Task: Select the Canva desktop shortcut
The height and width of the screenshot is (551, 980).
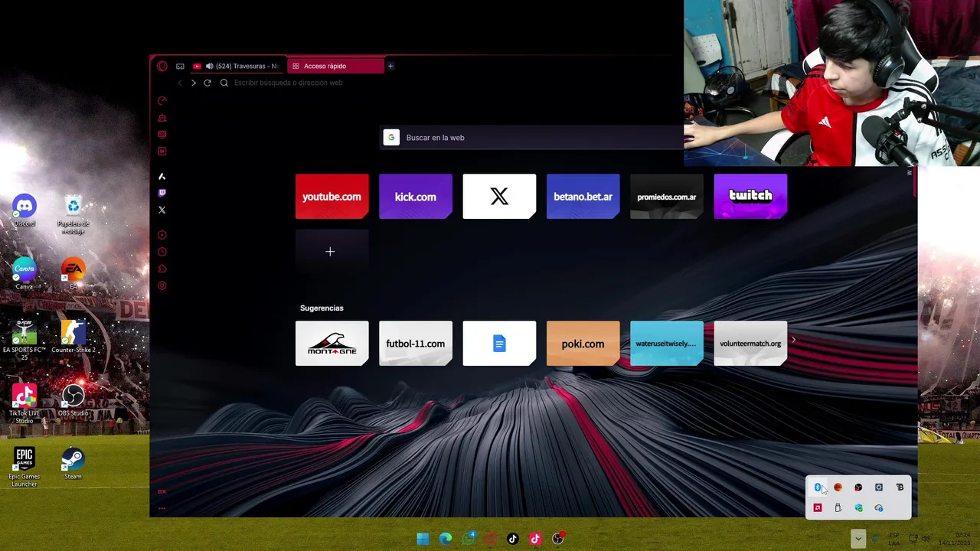Action: click(x=24, y=274)
